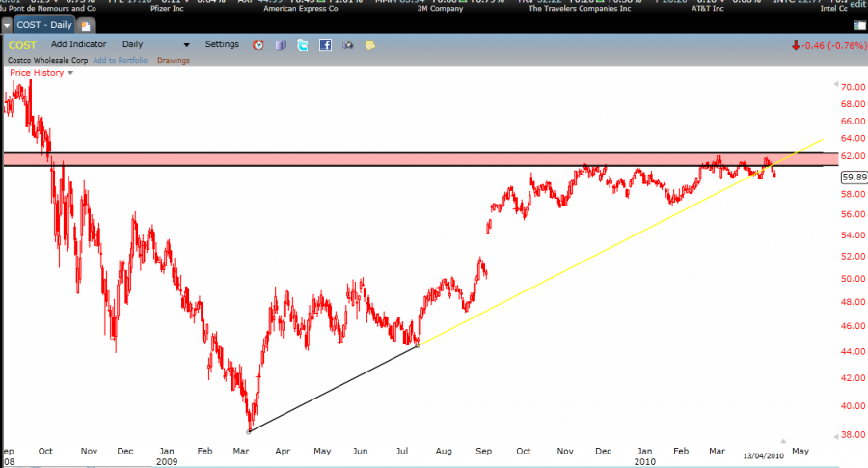Click American Express Co in ticker bar
868x468 pixels.
point(301,9)
